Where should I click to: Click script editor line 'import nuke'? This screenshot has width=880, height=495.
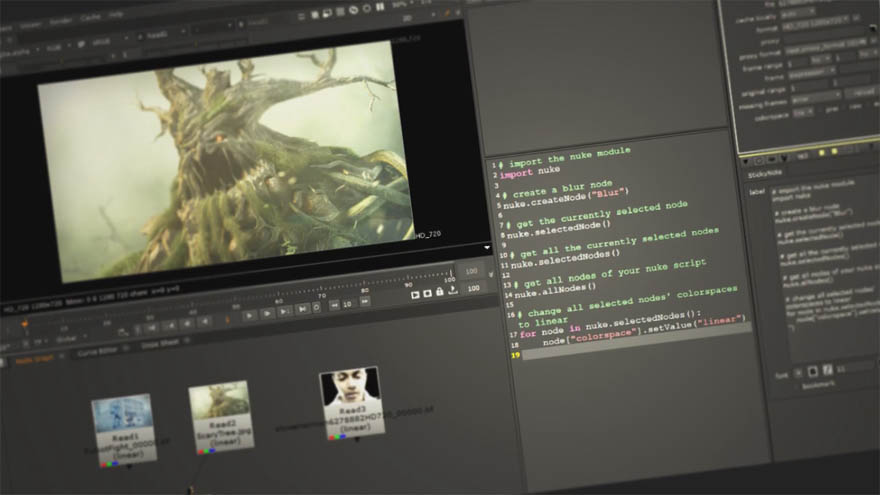(x=530, y=172)
